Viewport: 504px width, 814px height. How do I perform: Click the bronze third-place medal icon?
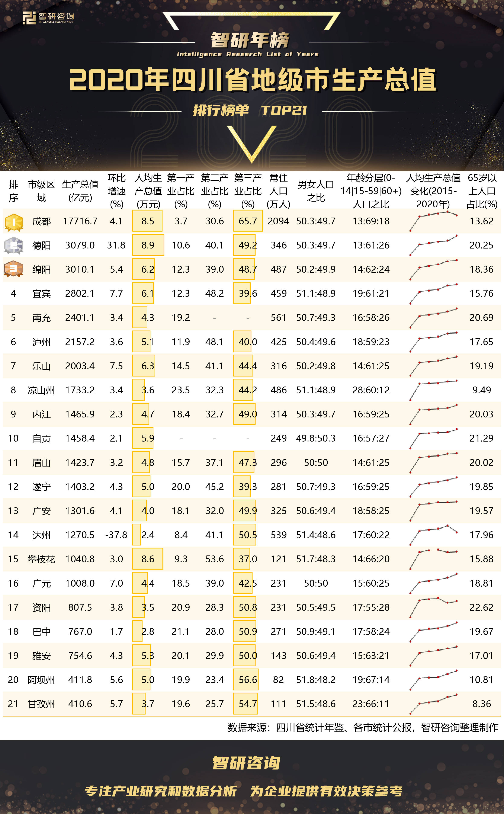point(13,269)
